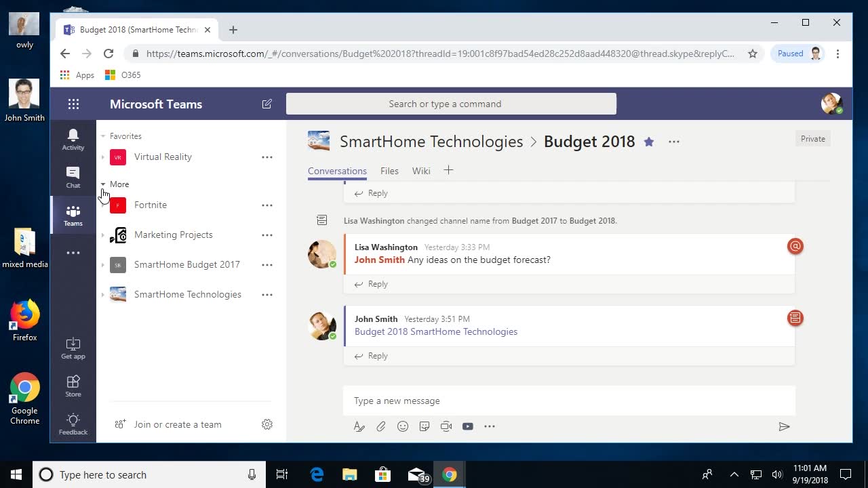The height and width of the screenshot is (488, 868).
Task: Open channel more options ellipsis
Action: (x=674, y=142)
